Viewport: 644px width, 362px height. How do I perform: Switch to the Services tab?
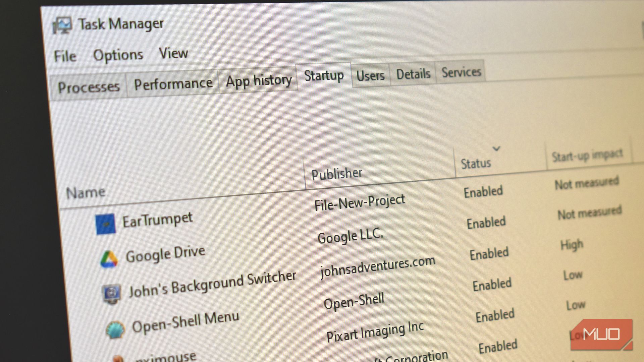tap(461, 71)
